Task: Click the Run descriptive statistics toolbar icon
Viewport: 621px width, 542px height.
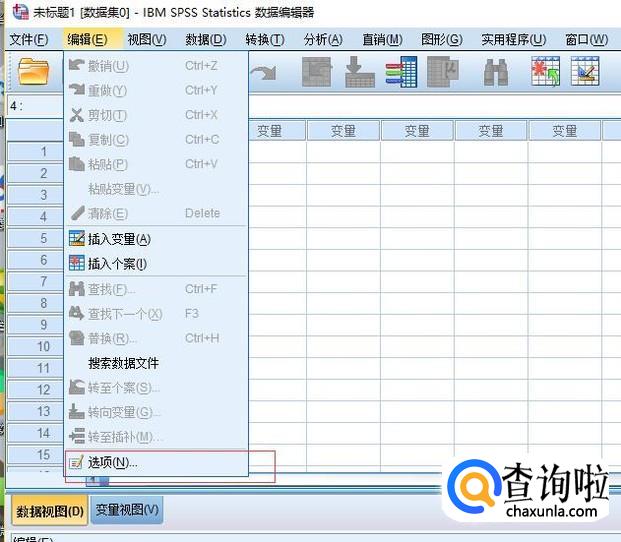Action: (443, 72)
